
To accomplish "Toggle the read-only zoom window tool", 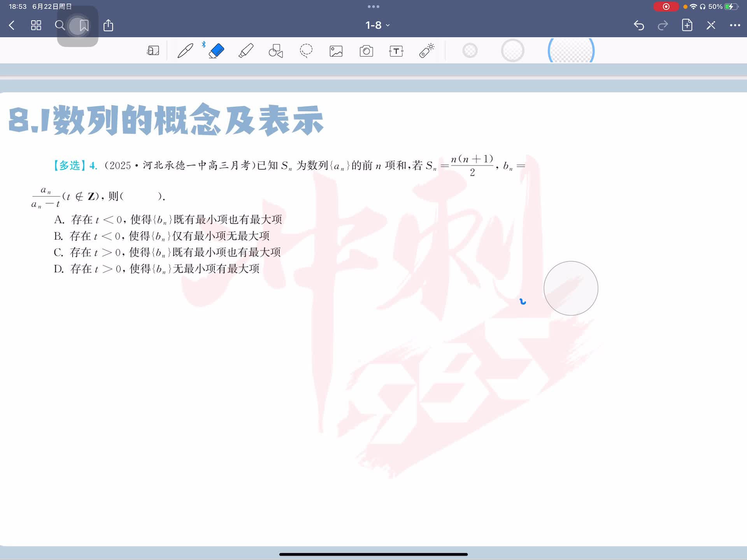I will coord(153,51).
